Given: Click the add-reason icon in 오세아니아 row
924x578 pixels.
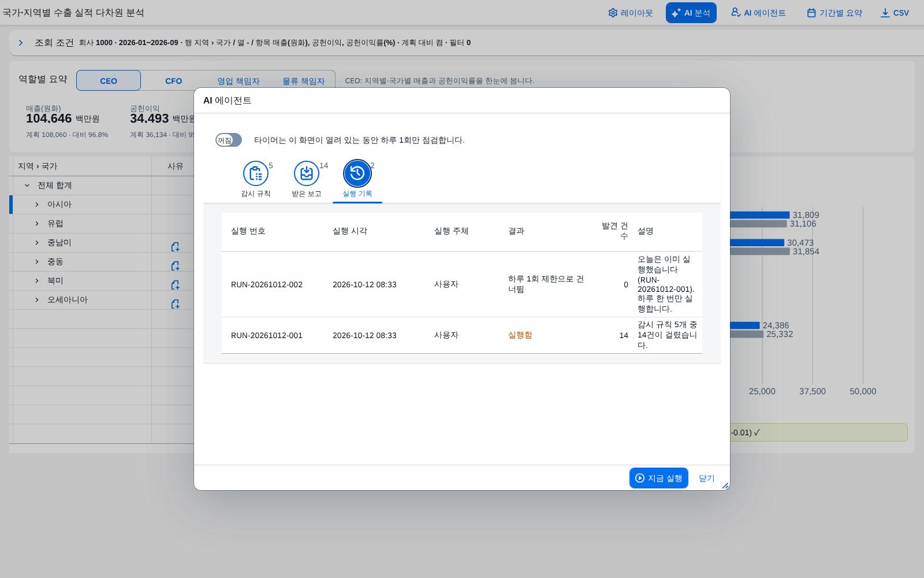Looking at the screenshot, I should click(175, 304).
